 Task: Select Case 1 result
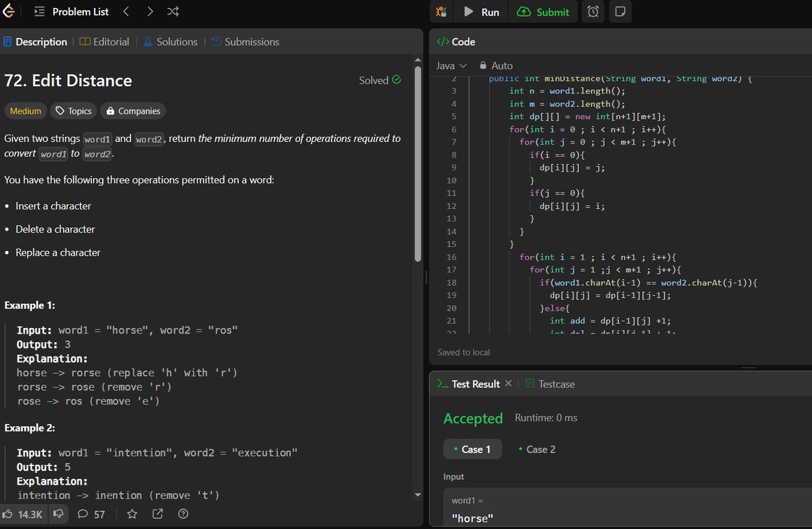click(472, 449)
